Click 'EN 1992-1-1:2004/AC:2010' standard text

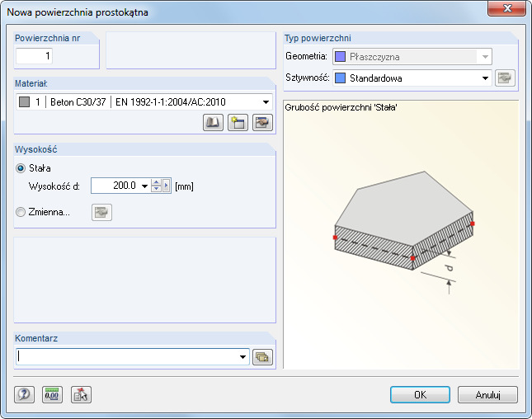click(x=171, y=102)
